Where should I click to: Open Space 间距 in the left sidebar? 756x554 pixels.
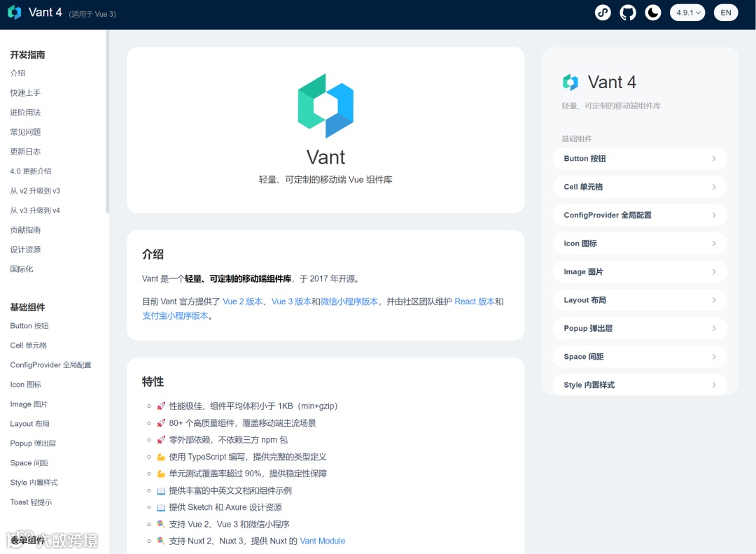[29, 463]
